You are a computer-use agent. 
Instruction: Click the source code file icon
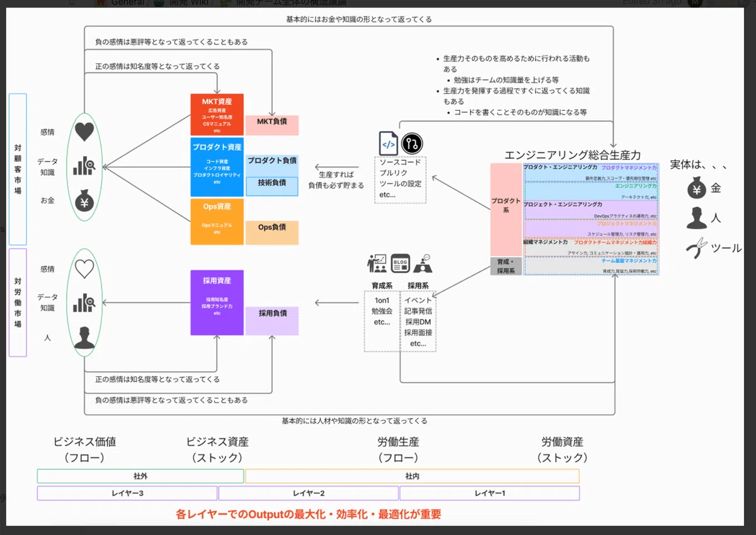click(389, 143)
